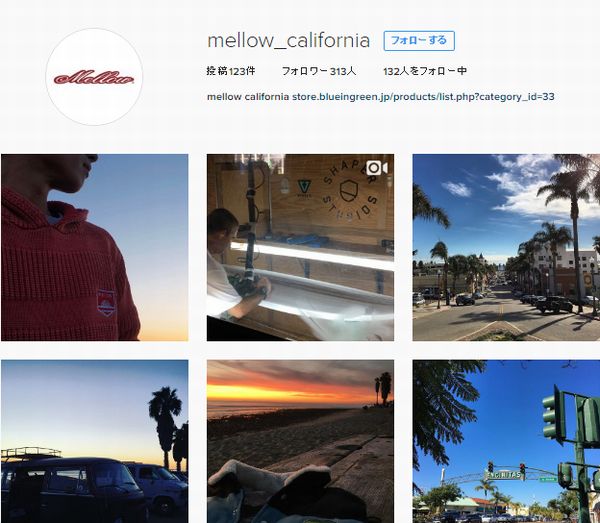Open the van and palm tree dusk photo
This screenshot has height=523, width=600.
click(x=95, y=442)
